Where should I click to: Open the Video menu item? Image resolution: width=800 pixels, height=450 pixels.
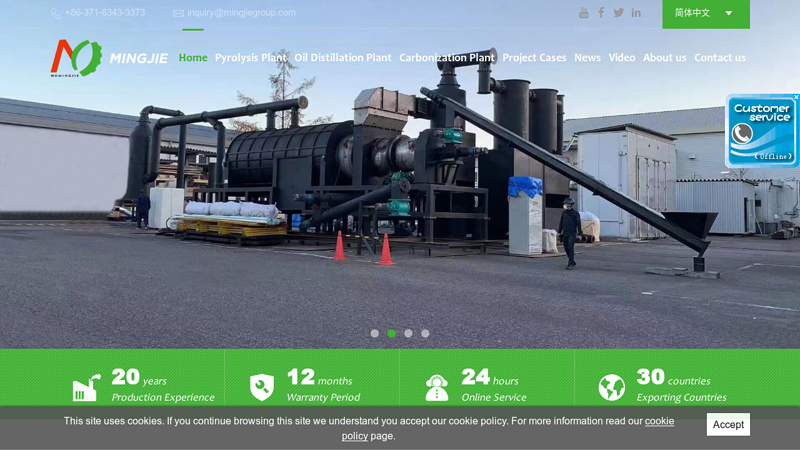pyautogui.click(x=622, y=58)
